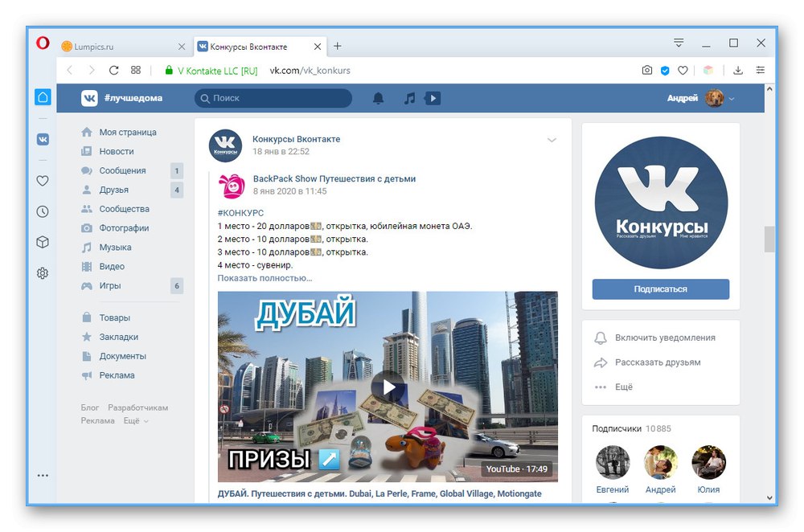The width and height of the screenshot is (804, 532).
Task: Open the VK messenger icon in Opera sidebar
Action: pos(43,139)
